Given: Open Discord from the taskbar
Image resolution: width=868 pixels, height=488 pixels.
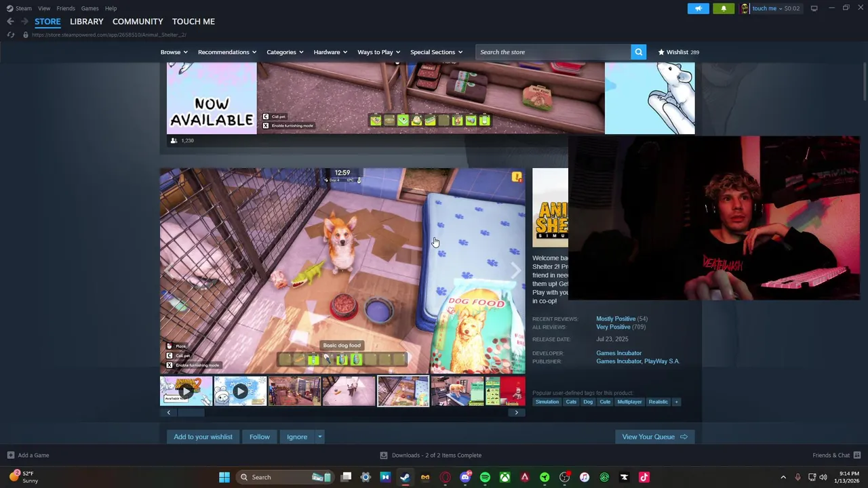Looking at the screenshot, I should [x=465, y=477].
